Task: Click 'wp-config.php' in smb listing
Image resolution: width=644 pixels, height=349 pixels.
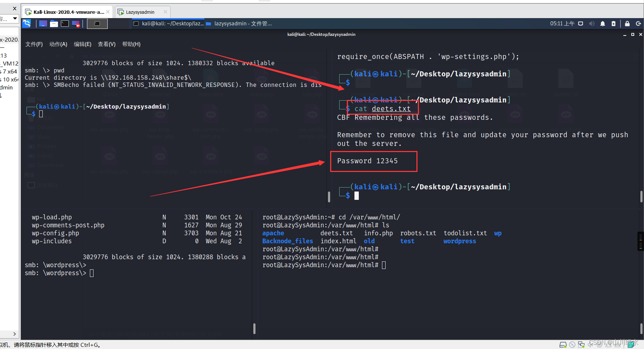Action: [55, 233]
